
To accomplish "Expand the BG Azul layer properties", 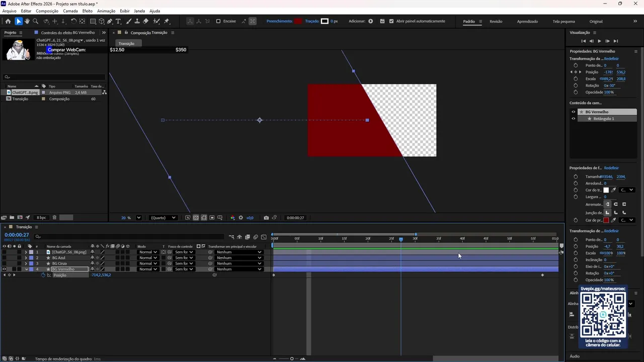I will 26,258.
